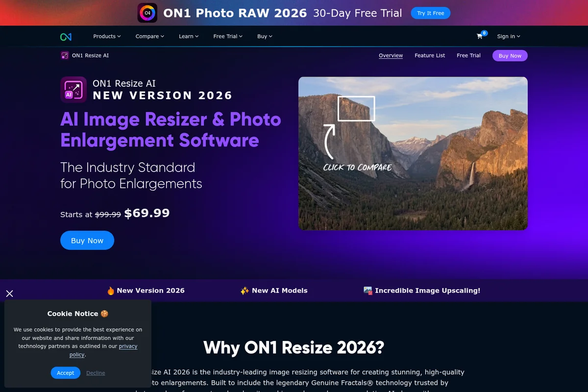Accept the cookie notice
Screen dimensions: 588x392
(65, 373)
